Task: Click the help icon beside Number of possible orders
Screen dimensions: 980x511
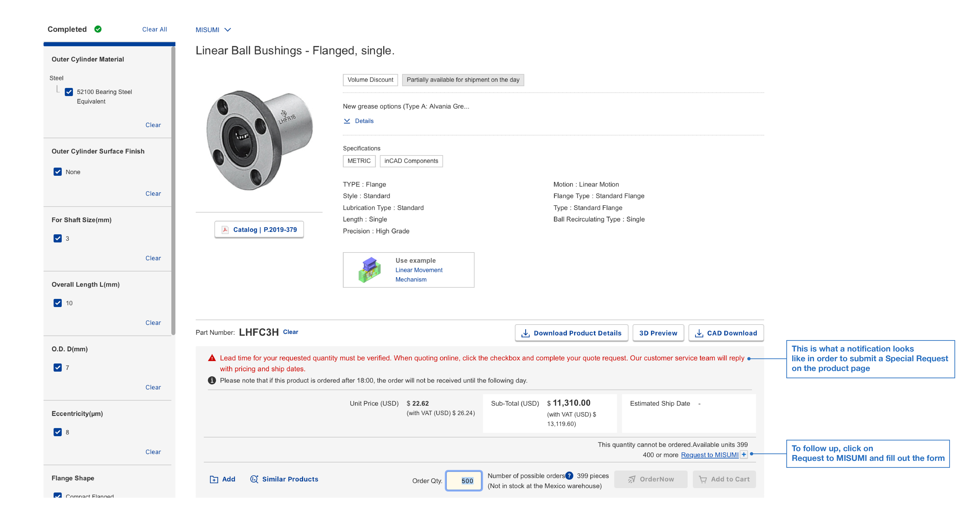Action: point(569,476)
